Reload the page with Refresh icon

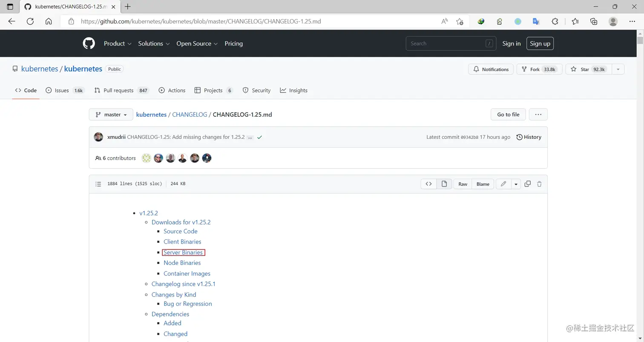(30, 21)
